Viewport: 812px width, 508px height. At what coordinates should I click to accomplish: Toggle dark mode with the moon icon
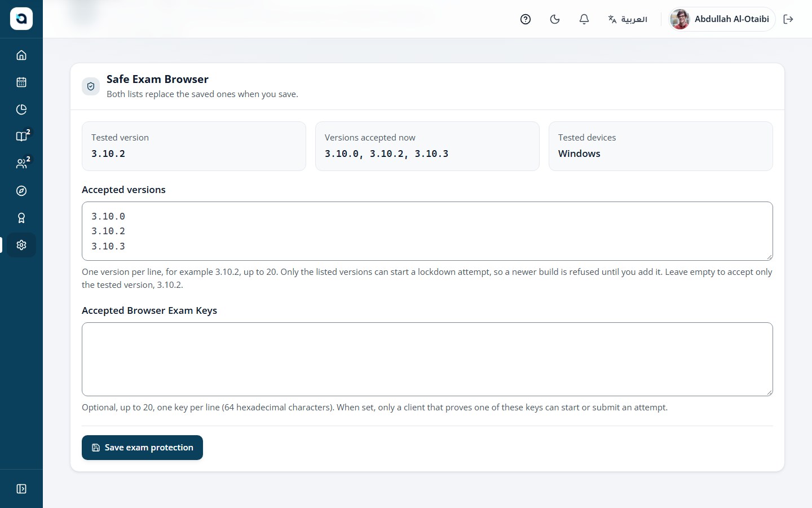click(x=555, y=19)
